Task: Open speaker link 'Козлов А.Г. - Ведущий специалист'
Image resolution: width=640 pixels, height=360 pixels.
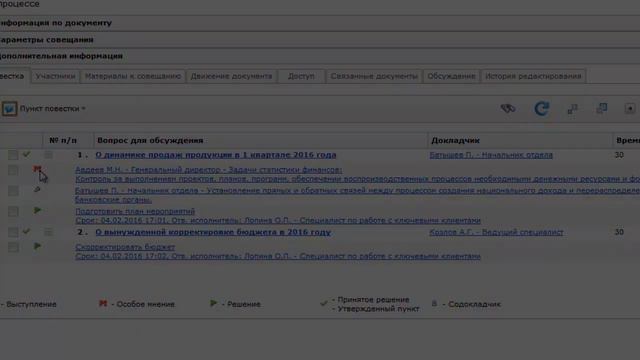Action: [496, 232]
